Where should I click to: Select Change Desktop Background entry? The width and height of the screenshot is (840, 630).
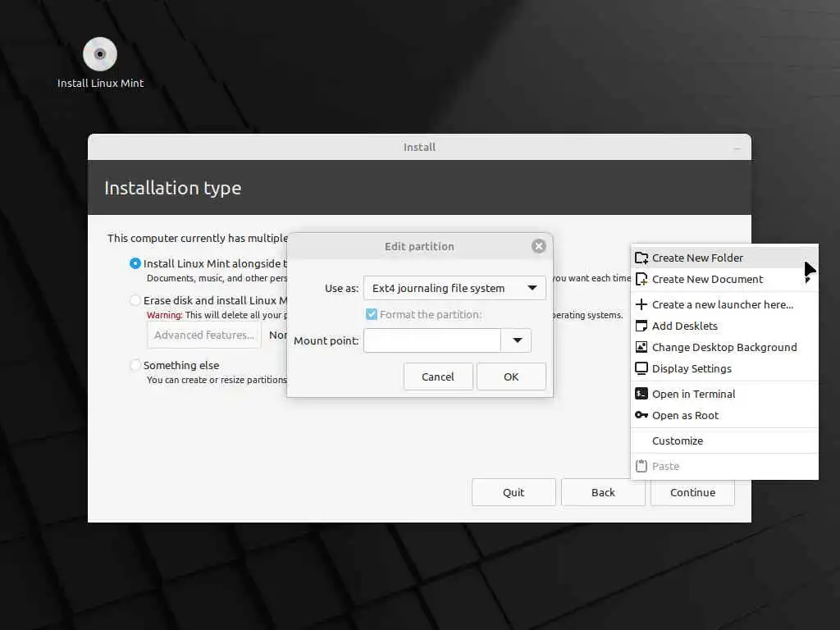[x=724, y=348]
